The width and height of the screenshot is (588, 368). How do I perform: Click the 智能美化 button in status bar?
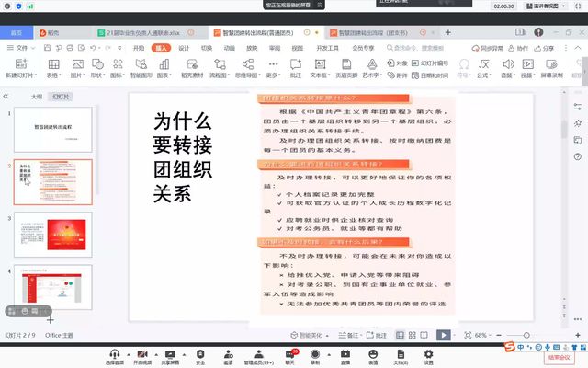306,335
